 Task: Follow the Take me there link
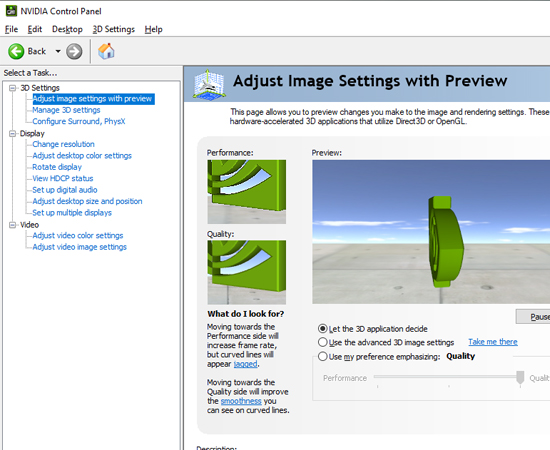click(493, 342)
